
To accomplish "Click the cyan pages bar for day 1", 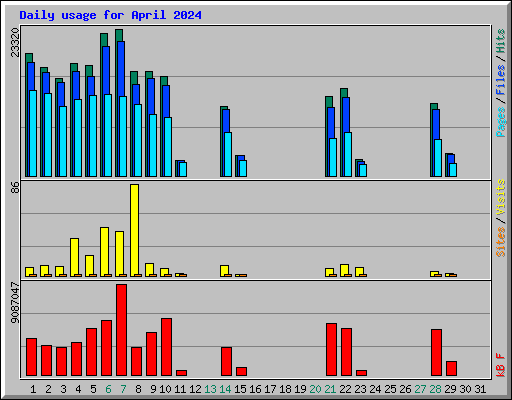I will 33,133.
